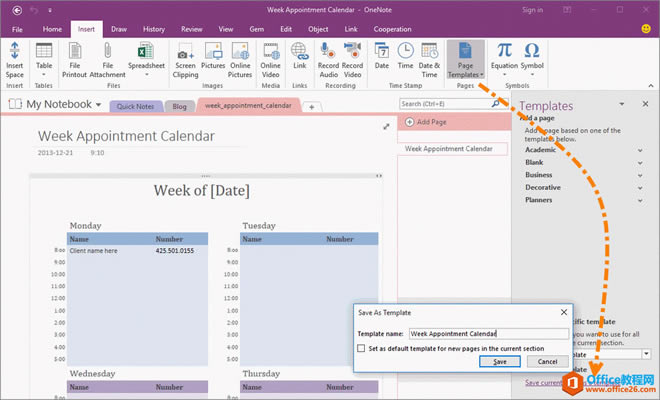Go back with the title bar arrow
The width and height of the screenshot is (660, 400).
(17, 10)
